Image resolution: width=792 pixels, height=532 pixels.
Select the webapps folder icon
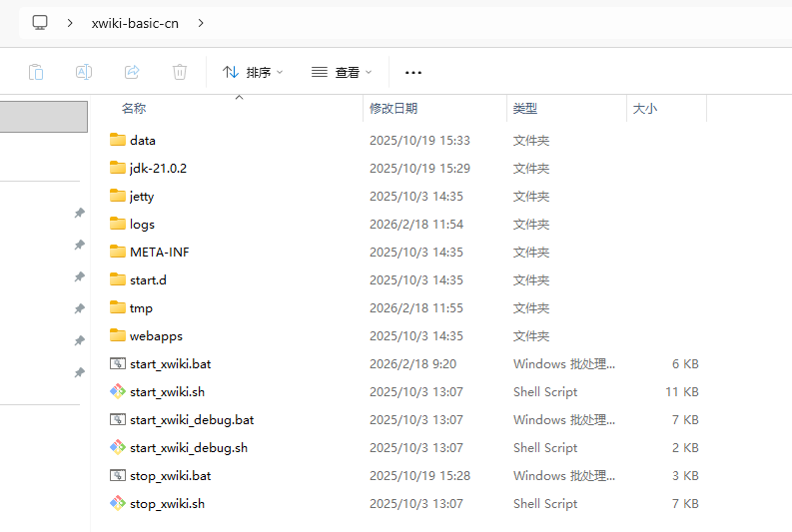[x=118, y=335]
